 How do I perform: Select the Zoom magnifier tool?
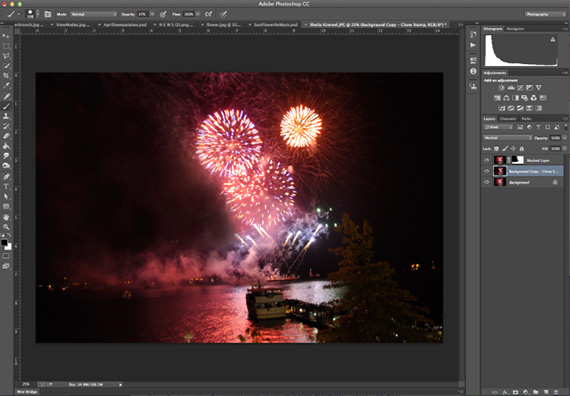6,227
